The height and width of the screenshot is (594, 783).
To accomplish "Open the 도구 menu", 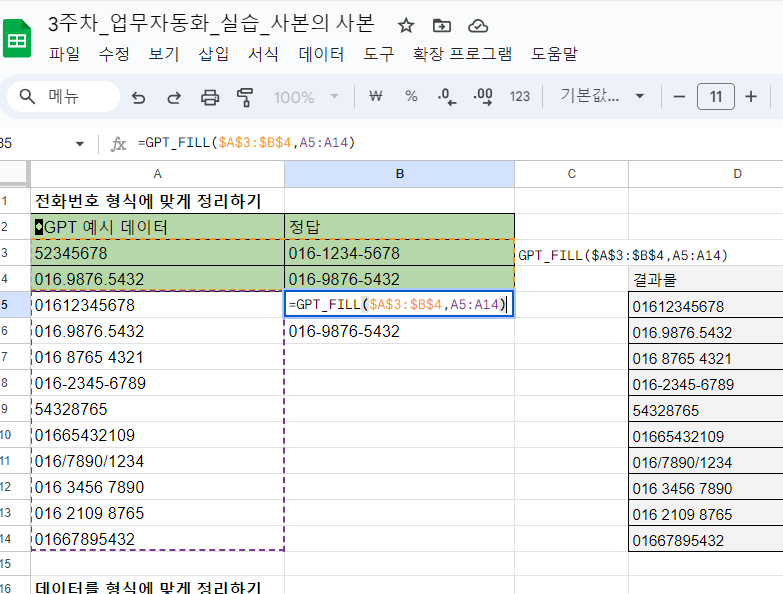I will coord(379,53).
